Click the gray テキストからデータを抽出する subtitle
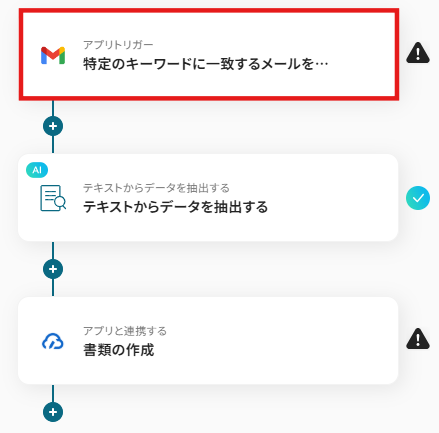This screenshot has height=433, width=439. 156,188
